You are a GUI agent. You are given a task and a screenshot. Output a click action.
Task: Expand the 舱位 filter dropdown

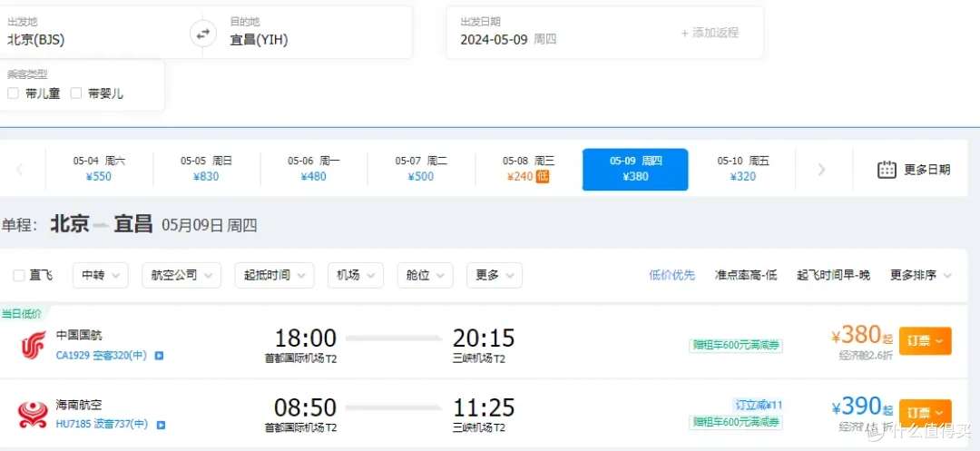point(425,275)
